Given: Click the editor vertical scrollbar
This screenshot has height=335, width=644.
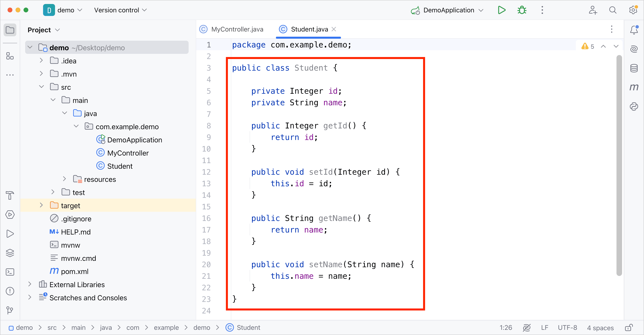Looking at the screenshot, I should [x=619, y=165].
